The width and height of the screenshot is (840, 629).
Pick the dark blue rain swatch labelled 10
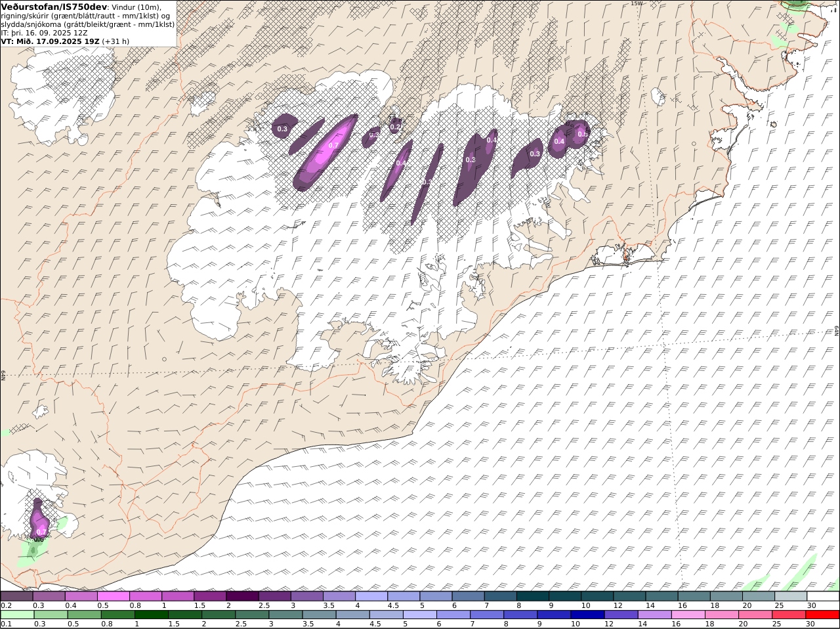coord(587,615)
